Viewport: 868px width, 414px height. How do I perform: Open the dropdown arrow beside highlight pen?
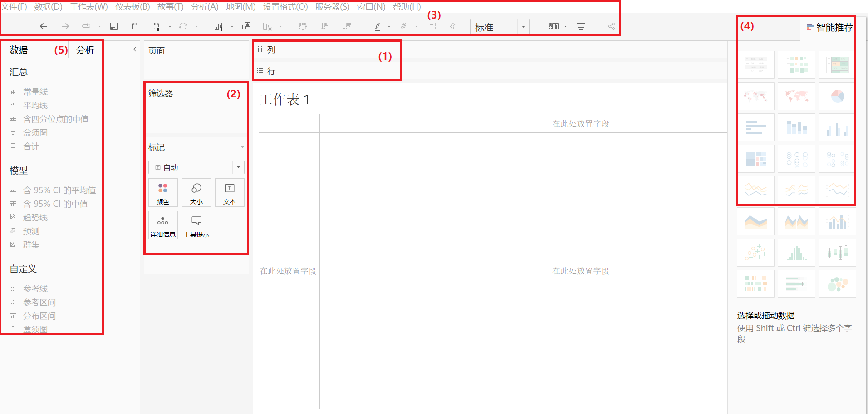(389, 27)
